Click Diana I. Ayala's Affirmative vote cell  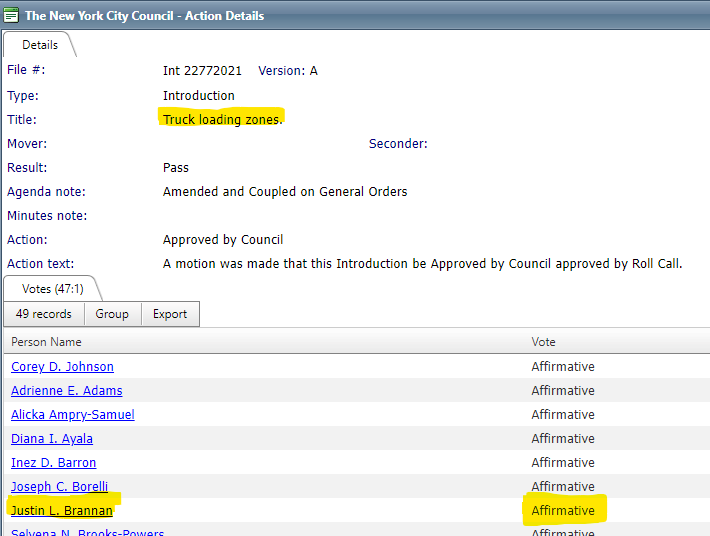(563, 439)
